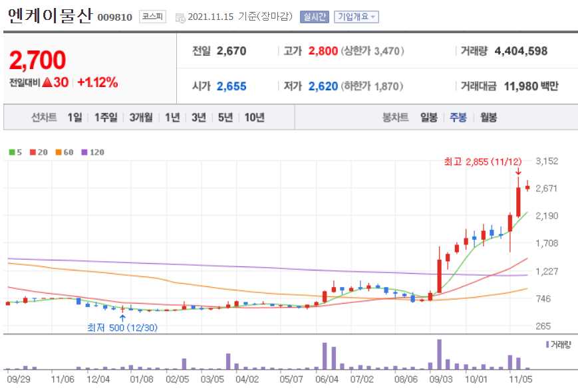The height and width of the screenshot is (392, 578).
Task: Click the tallest volume bar near 09/03
Action: 439,354
